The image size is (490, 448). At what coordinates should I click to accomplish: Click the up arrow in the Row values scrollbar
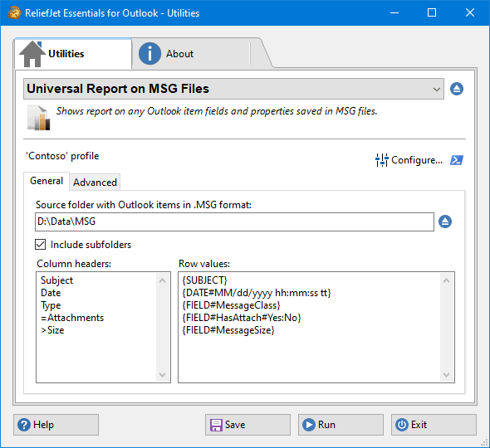pyautogui.click(x=446, y=280)
